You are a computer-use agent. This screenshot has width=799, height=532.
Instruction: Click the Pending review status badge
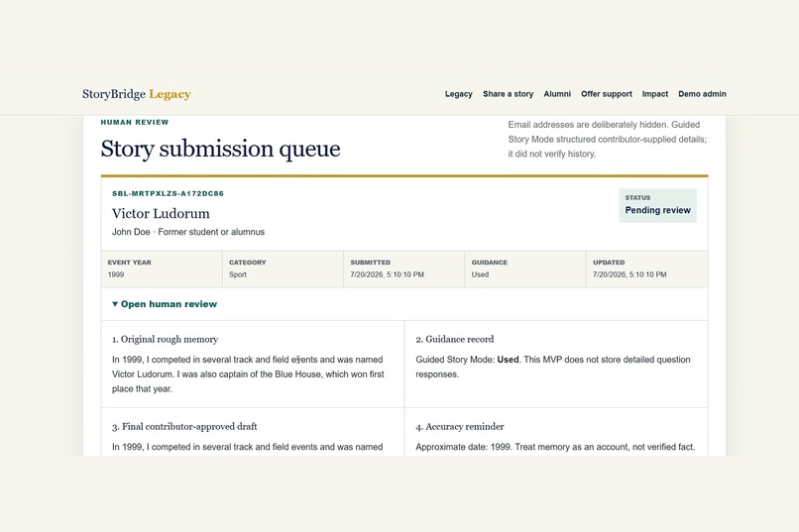[657, 205]
